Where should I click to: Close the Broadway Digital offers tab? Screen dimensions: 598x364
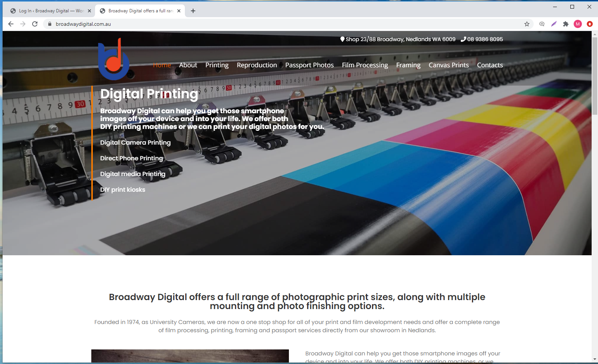tap(179, 11)
